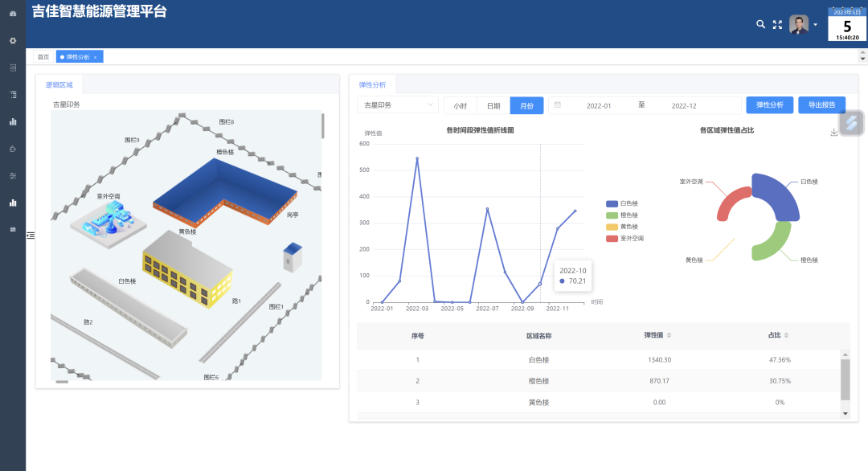The image size is (868, 471).
Task: Click the 2022-01 start month field
Action: click(x=599, y=106)
